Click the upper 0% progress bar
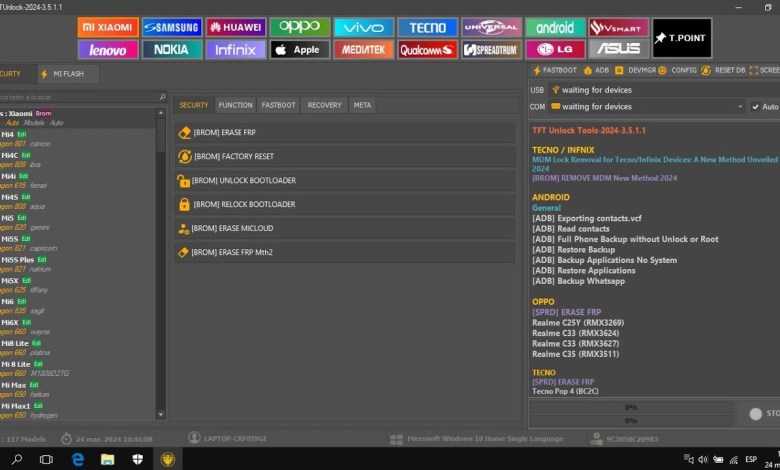Screen dimensions: 780x470 click(x=631, y=407)
